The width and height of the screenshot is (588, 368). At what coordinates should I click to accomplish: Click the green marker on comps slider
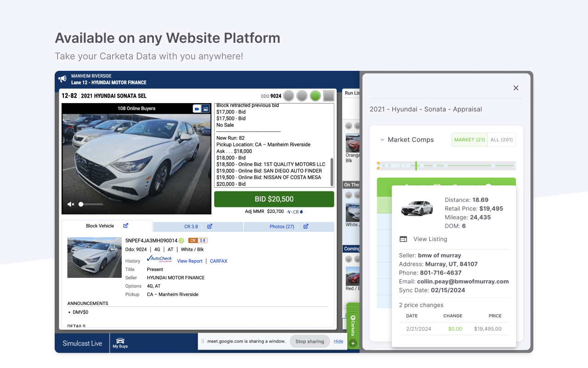(x=416, y=166)
